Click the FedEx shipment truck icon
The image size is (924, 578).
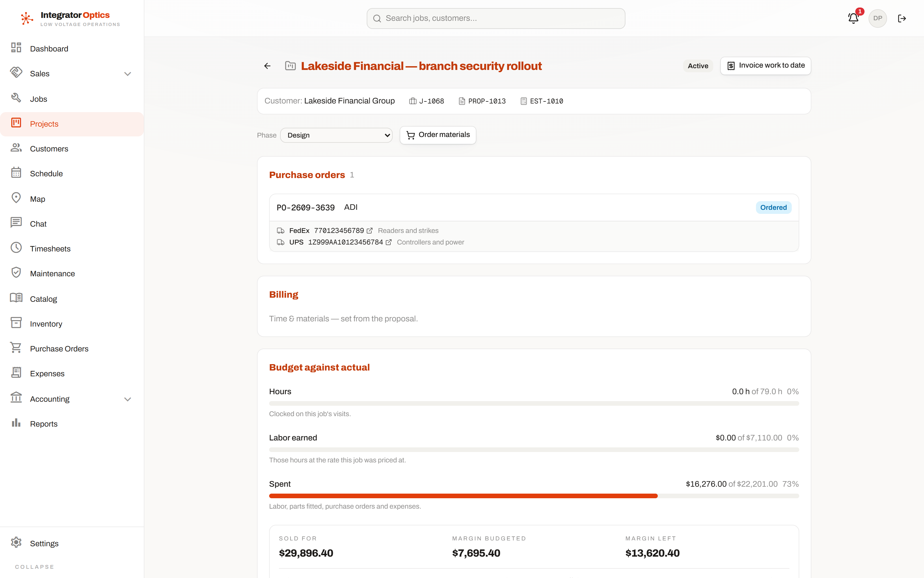(281, 231)
